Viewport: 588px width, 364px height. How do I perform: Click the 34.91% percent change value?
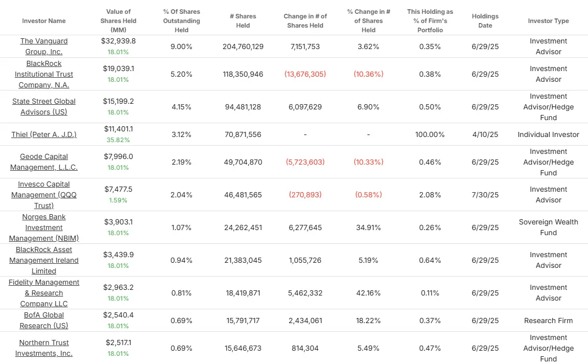[x=368, y=227]
